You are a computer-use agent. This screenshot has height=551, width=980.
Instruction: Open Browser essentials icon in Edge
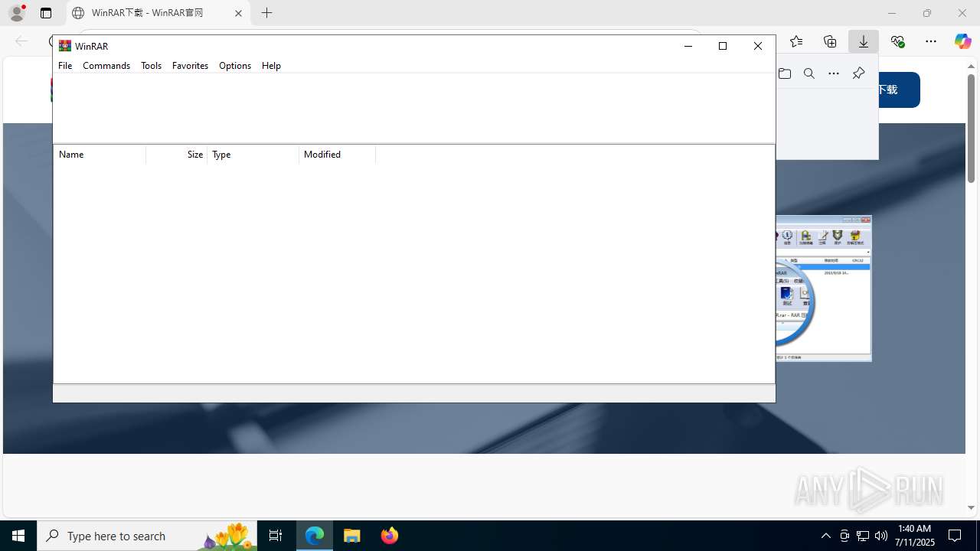click(x=897, y=41)
